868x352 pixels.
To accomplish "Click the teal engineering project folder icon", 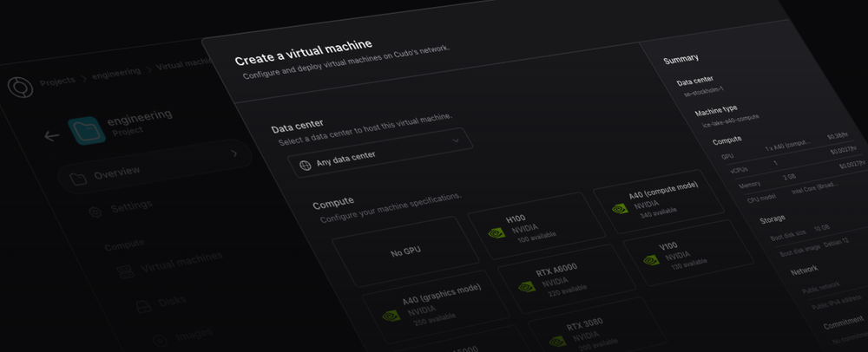I will [85, 130].
